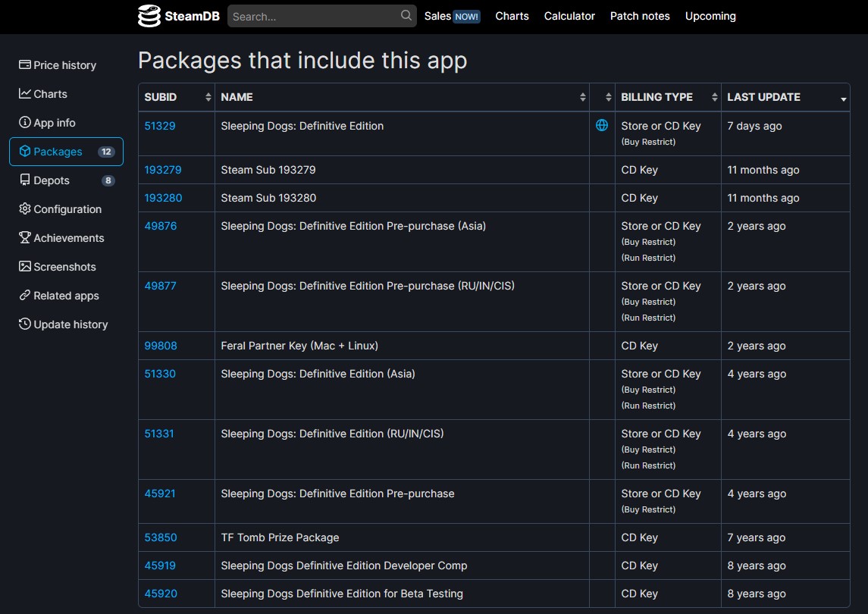Viewport: 868px width, 614px height.
Task: Click the App info circle icon
Action: coord(25,122)
